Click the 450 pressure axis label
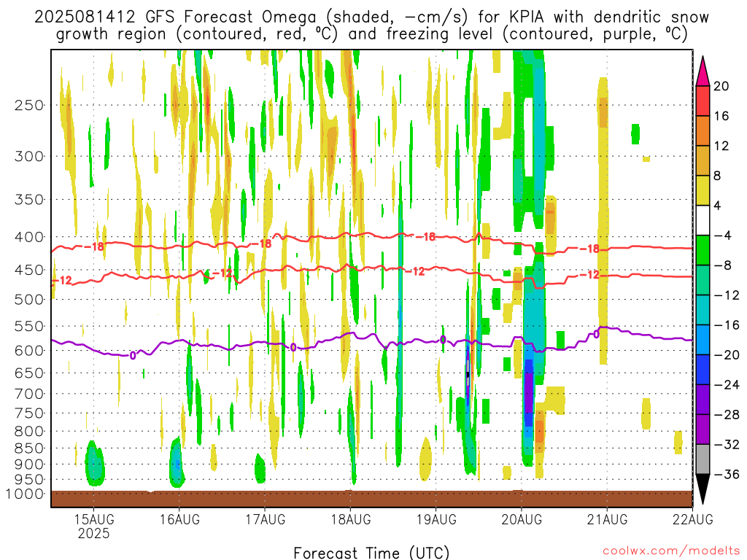 pyautogui.click(x=29, y=270)
